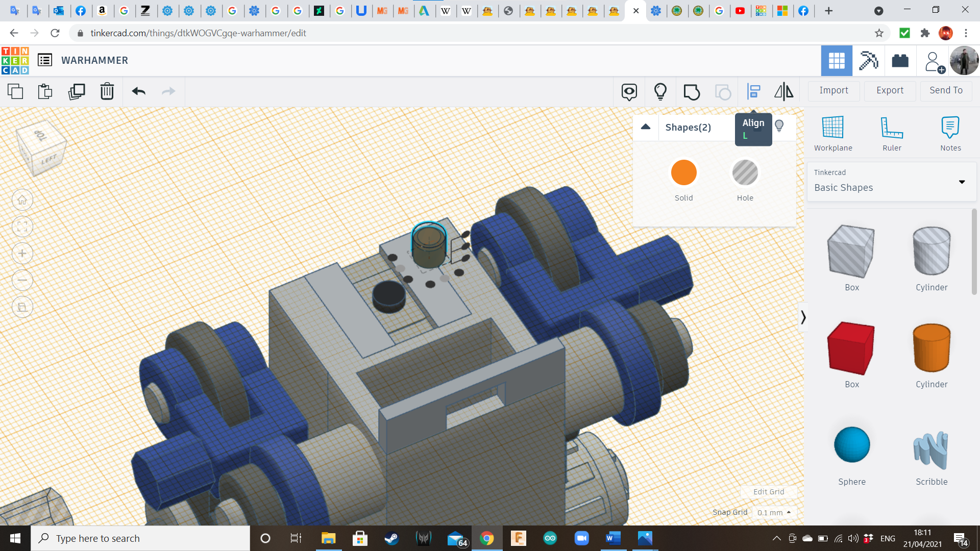Collapse the shapes sidebar with chevron
980x551 pixels.
[803, 317]
